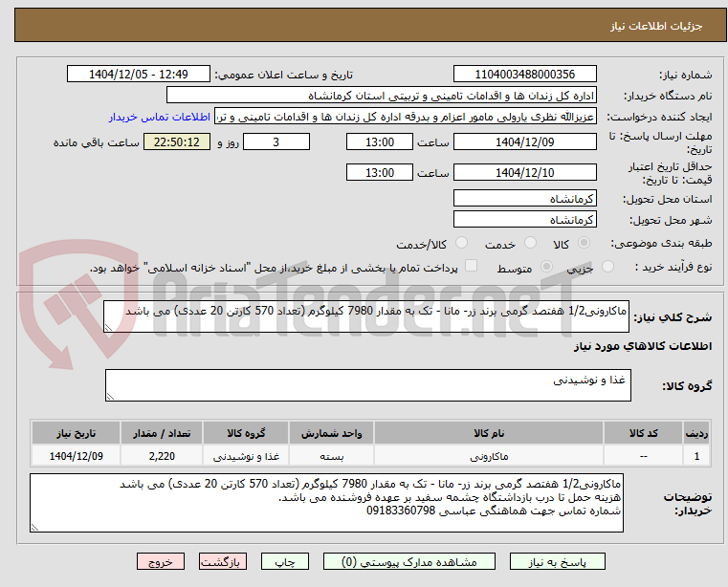Click the جزئیات اطلاعات نیاز header title
The height and width of the screenshot is (587, 728).
click(x=656, y=26)
